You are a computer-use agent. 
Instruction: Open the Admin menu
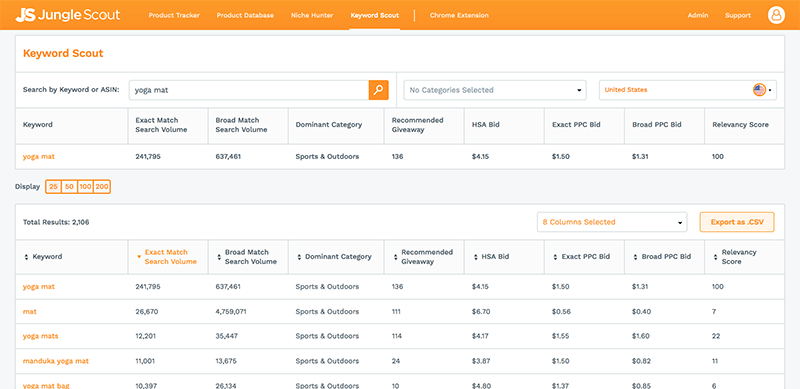(x=697, y=15)
